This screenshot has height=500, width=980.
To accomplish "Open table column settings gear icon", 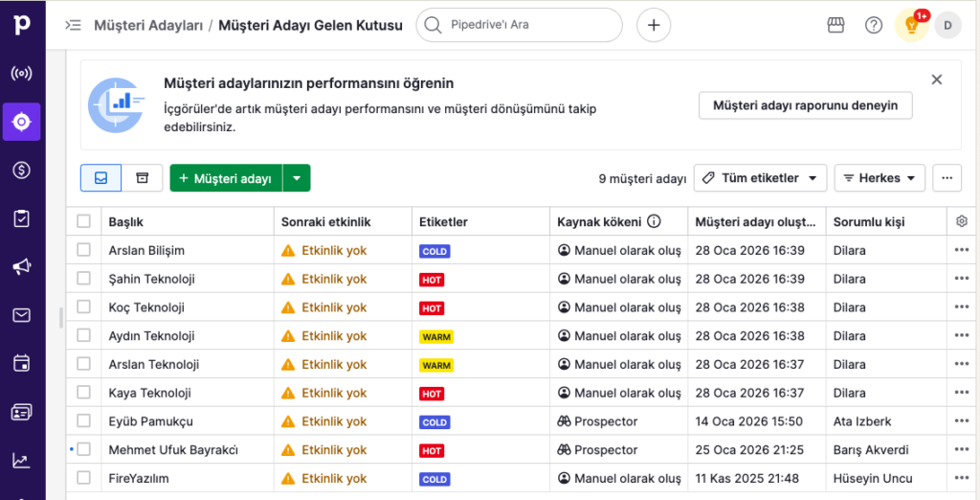I will coord(962,221).
